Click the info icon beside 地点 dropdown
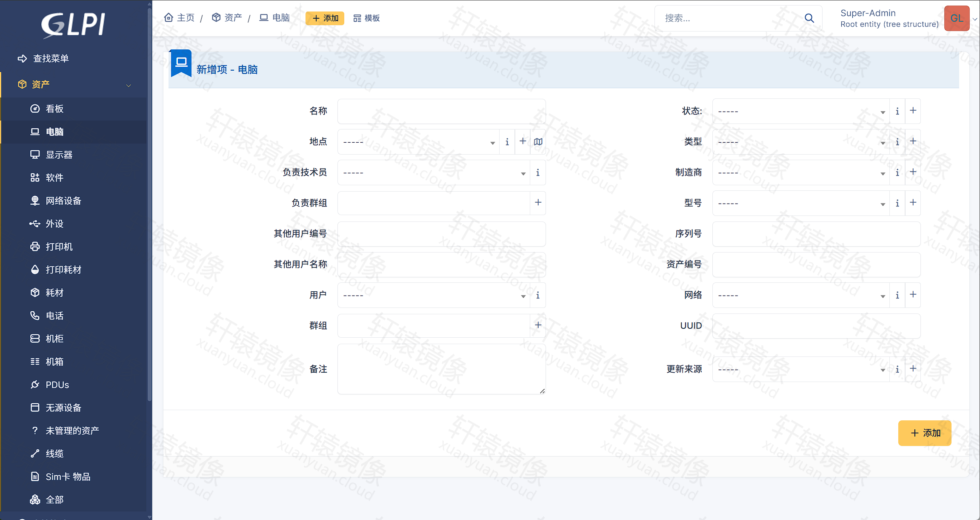This screenshot has height=520, width=980. [507, 142]
